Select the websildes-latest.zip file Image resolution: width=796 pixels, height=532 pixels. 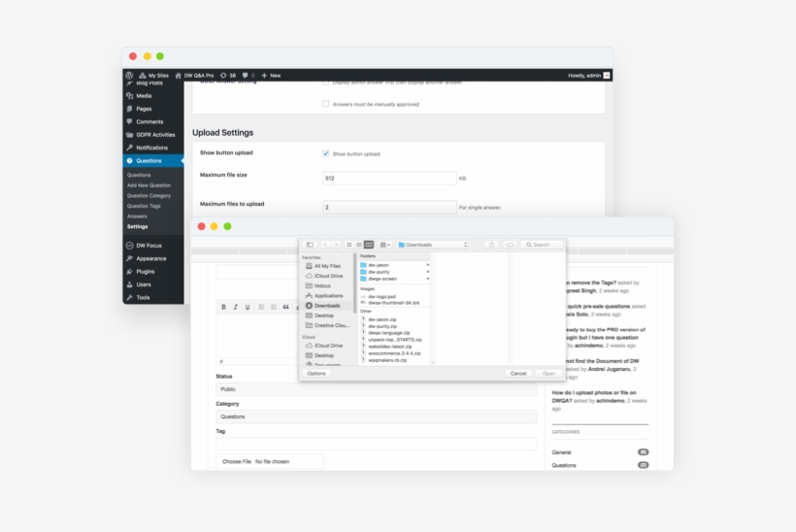pyautogui.click(x=389, y=347)
